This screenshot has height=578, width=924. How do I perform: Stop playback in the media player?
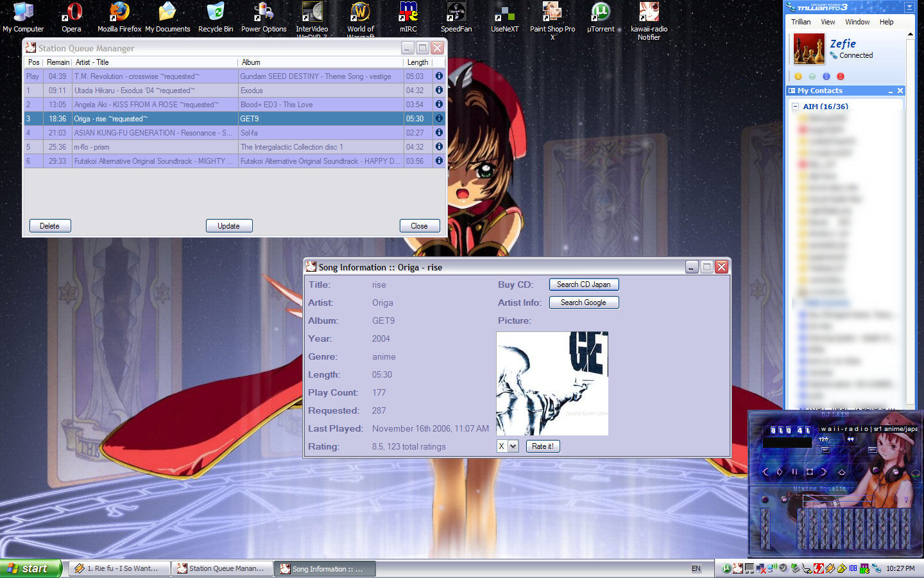[810, 472]
